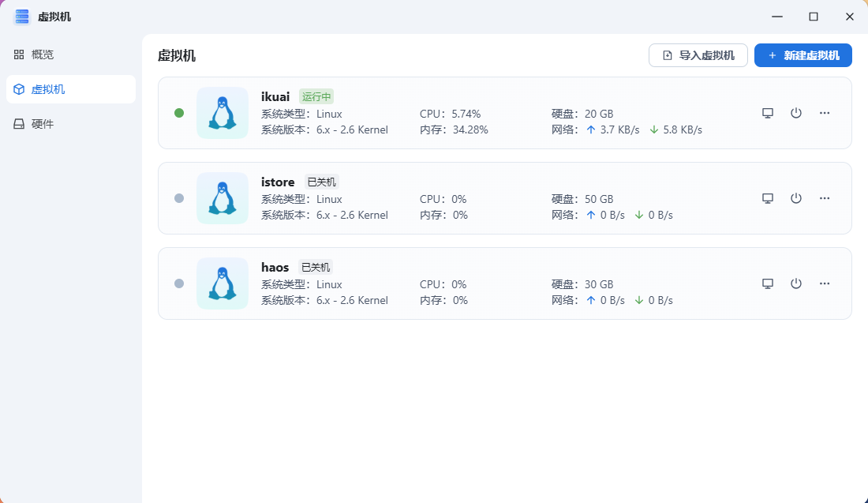Open console display for istore VM

pos(767,198)
